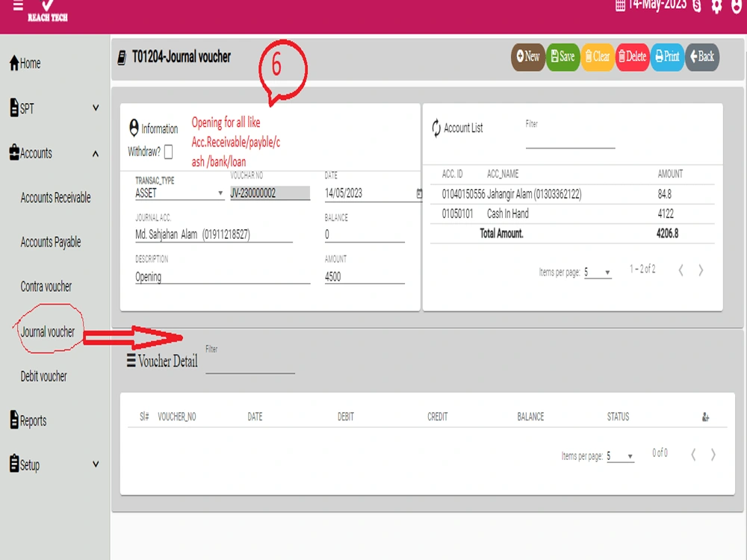This screenshot has width=747, height=560.
Task: Open the date picker calendar icon
Action: click(x=419, y=193)
